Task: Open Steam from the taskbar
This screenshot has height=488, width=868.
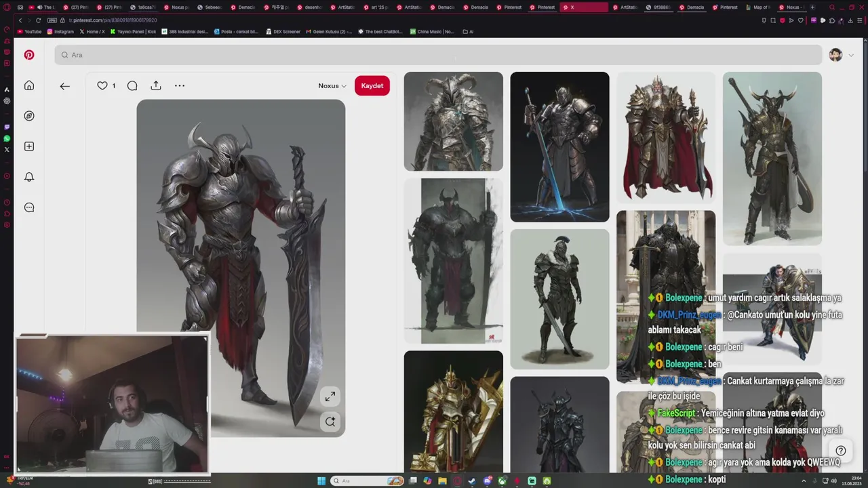Action: tap(472, 481)
